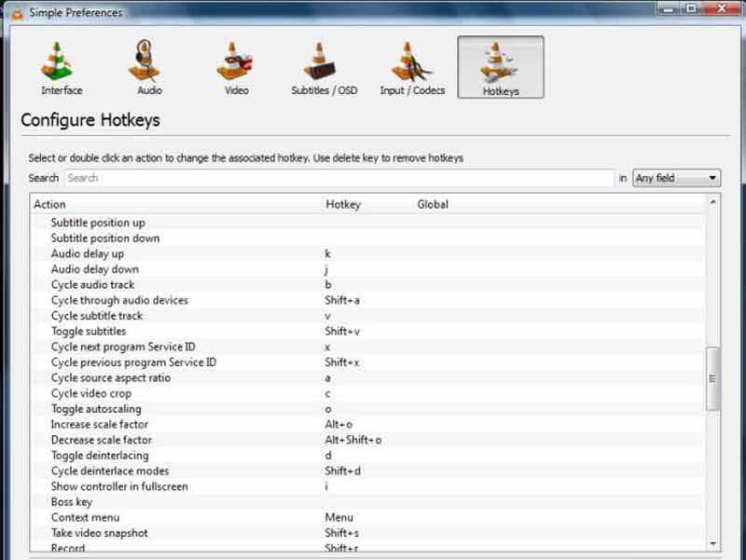The width and height of the screenshot is (746, 560).
Task: Click the scroll up arrow of hotkey list
Action: tap(713, 201)
